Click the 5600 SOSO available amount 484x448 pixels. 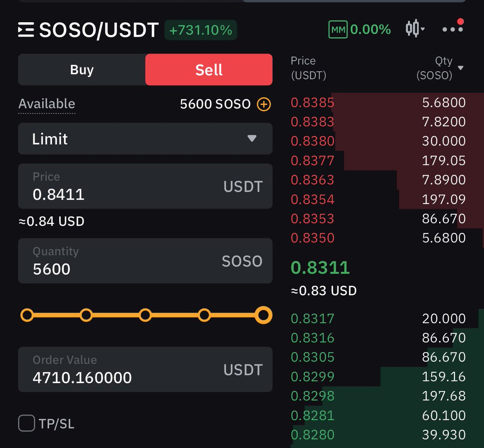pos(215,104)
